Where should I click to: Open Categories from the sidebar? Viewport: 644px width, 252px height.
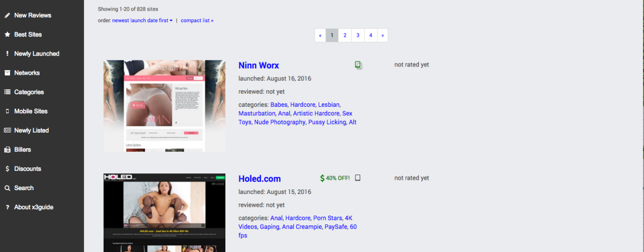tap(29, 92)
